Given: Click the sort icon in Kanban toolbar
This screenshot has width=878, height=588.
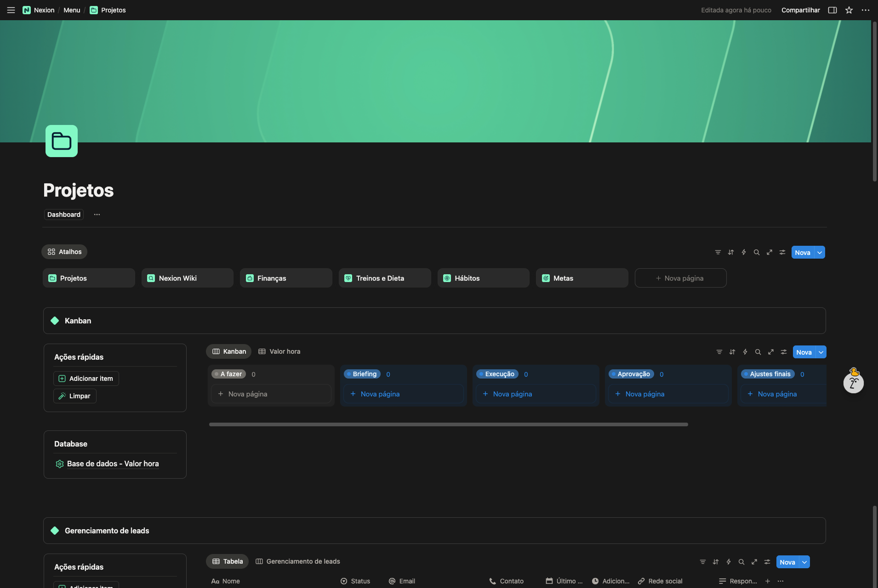Looking at the screenshot, I should (x=732, y=352).
